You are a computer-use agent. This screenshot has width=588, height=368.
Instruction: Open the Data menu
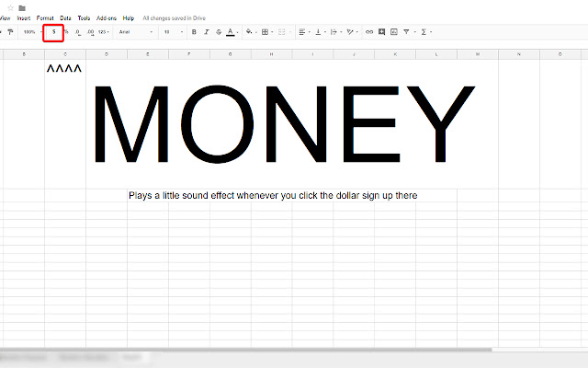65,18
